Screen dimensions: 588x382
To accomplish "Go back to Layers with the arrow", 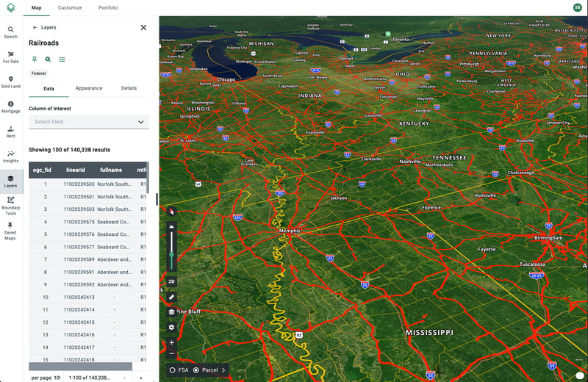I will point(35,27).
